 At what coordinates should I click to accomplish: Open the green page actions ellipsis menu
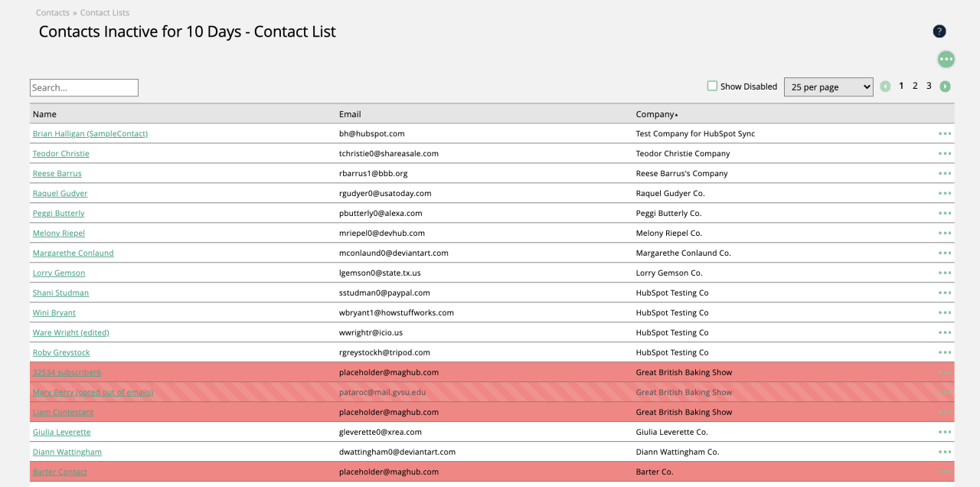tap(946, 59)
